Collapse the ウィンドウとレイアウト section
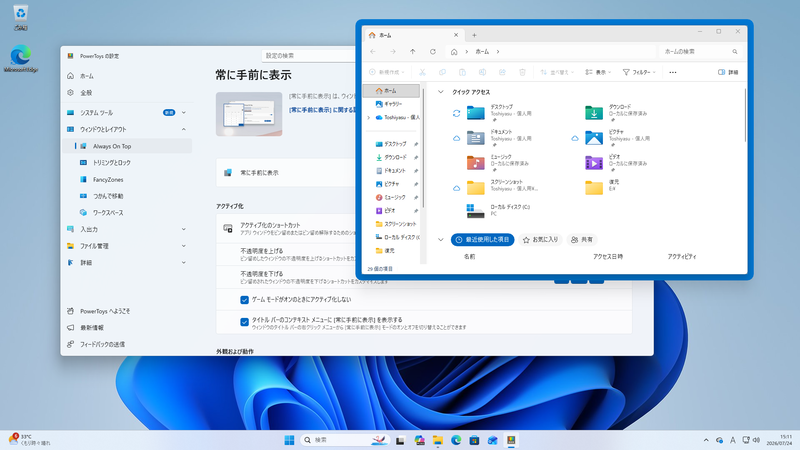The image size is (800, 450). 184,130
